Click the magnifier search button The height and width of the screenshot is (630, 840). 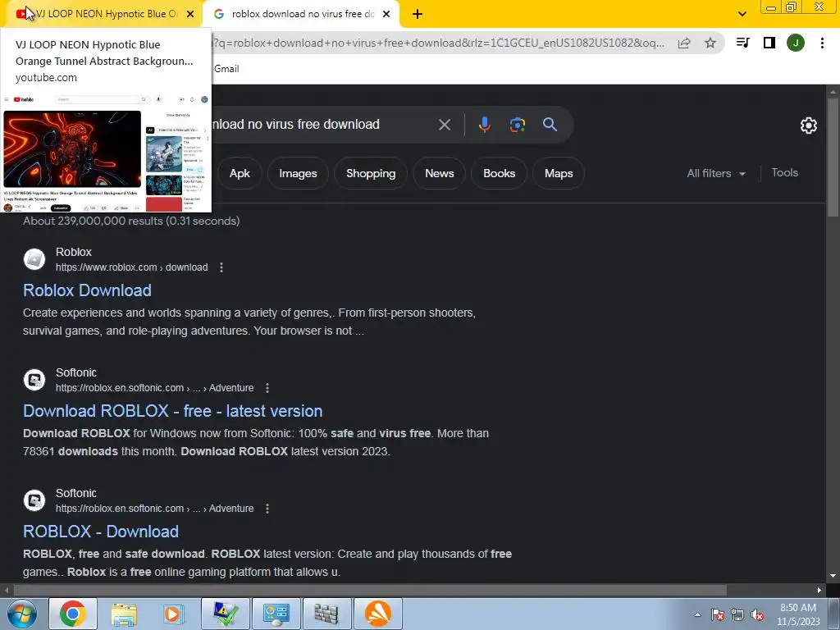pyautogui.click(x=550, y=125)
